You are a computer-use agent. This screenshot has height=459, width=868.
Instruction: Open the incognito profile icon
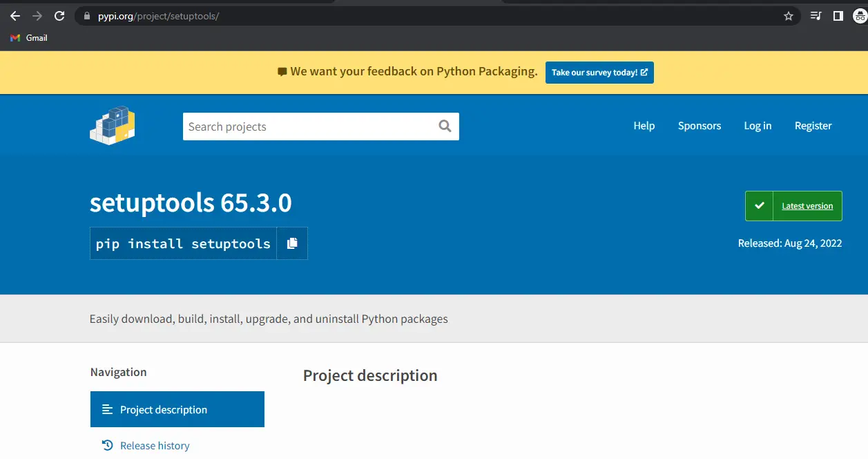(860, 16)
